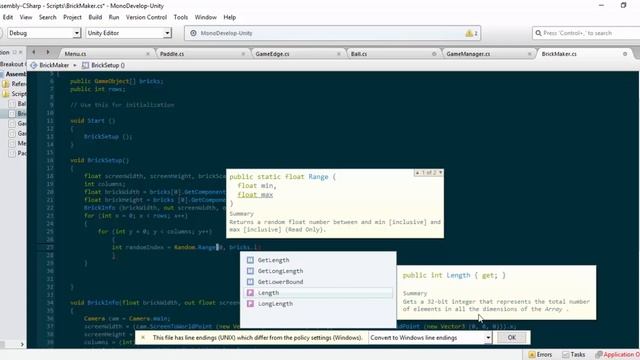Restore down the MonoDevelop window

pos(623,5)
